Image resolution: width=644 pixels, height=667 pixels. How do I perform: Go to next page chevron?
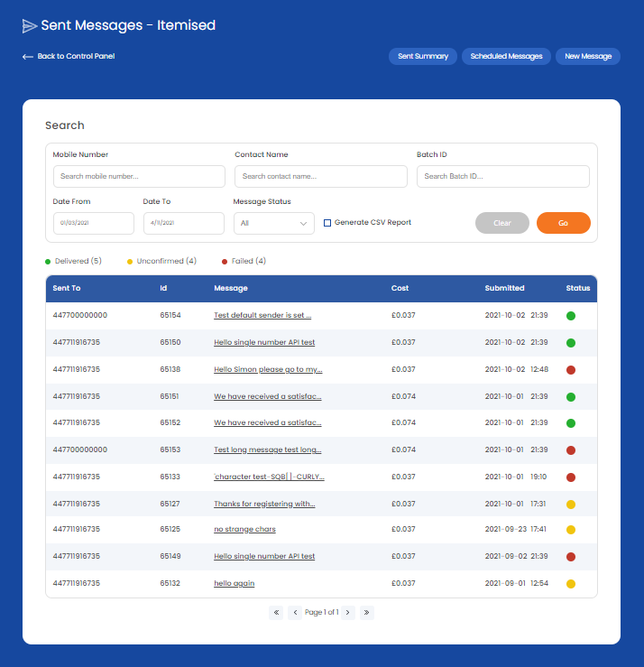(x=348, y=612)
